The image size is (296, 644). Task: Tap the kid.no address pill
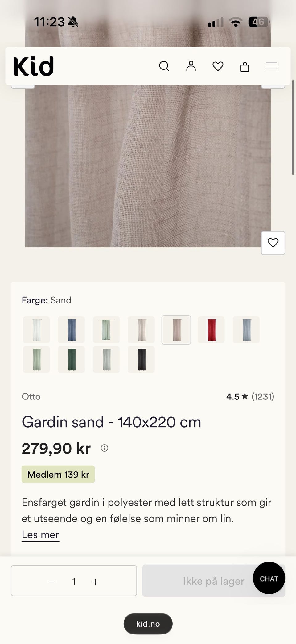[x=148, y=624]
